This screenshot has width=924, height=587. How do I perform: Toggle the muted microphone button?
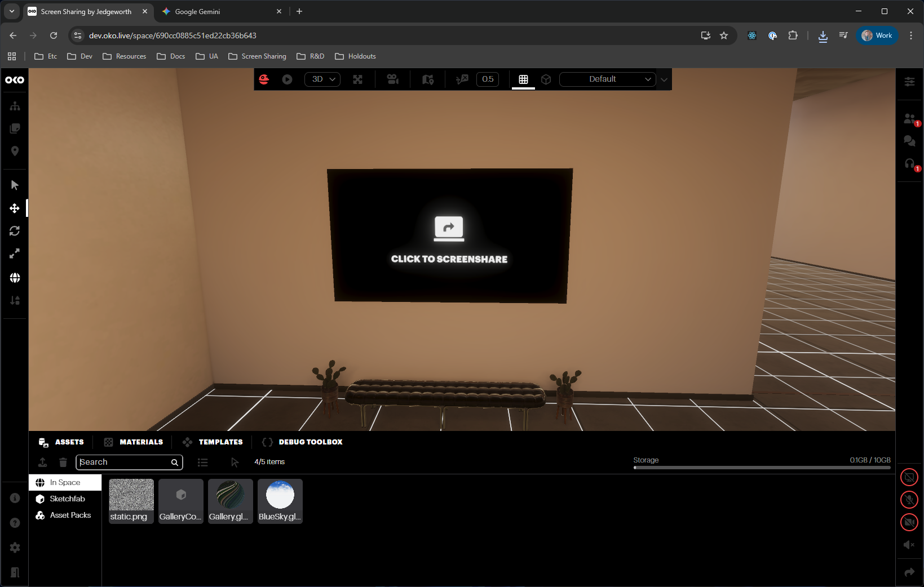909,500
